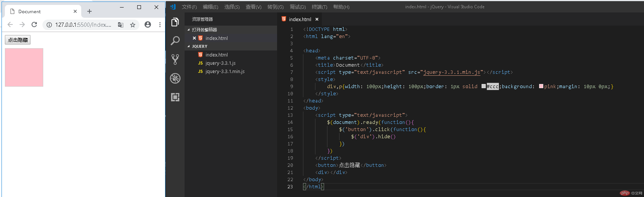Click the pink div box on the page
The height and width of the screenshot is (197, 644).
(24, 67)
